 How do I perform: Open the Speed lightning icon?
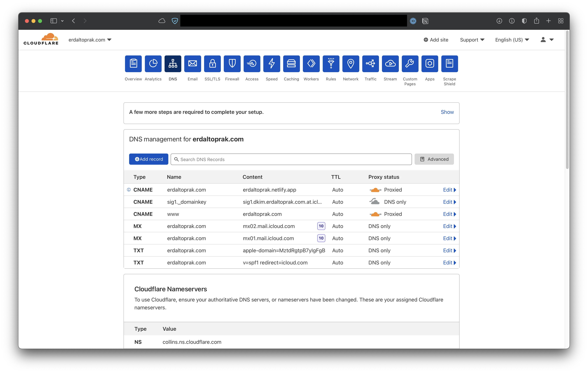272,64
